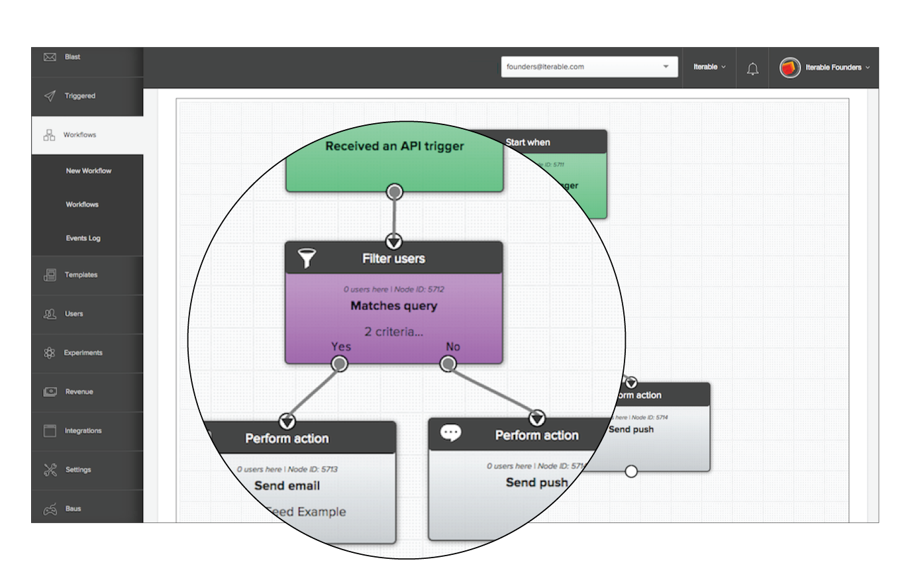The width and height of the screenshot is (906, 588).
Task: Click the Send push speech-bubble icon
Action: pyautogui.click(x=451, y=434)
